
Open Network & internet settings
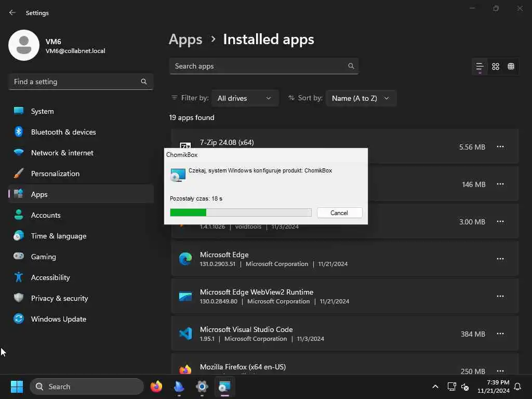coord(81,153)
